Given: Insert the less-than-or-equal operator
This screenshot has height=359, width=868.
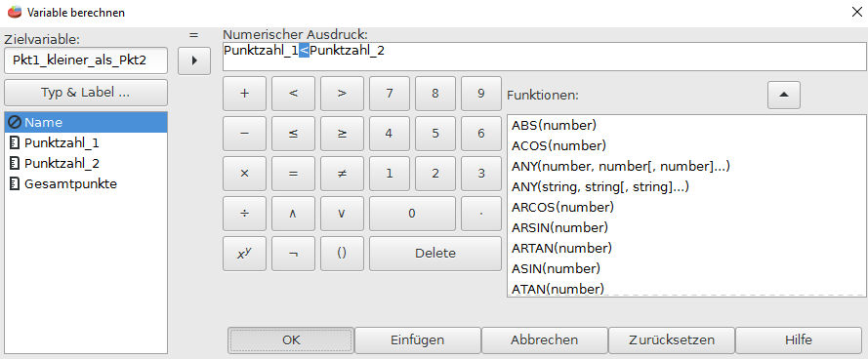Looking at the screenshot, I should click(293, 134).
